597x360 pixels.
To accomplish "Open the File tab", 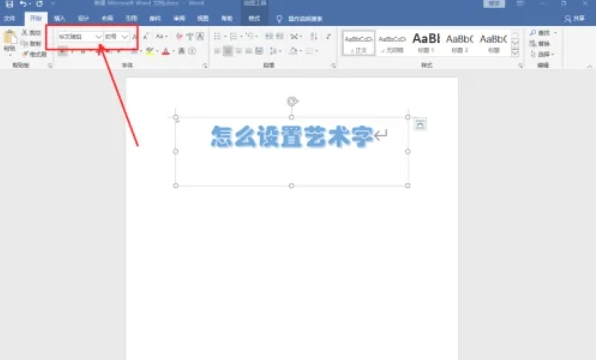I will coord(9,18).
